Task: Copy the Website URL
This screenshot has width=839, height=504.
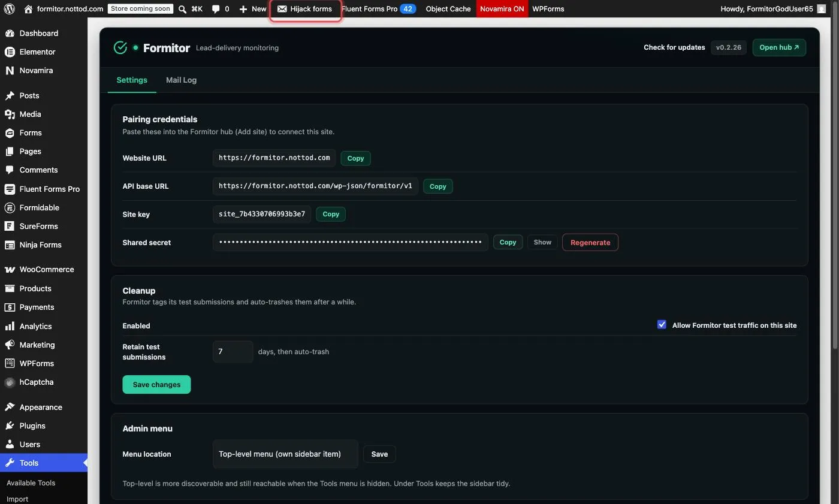Action: tap(355, 158)
